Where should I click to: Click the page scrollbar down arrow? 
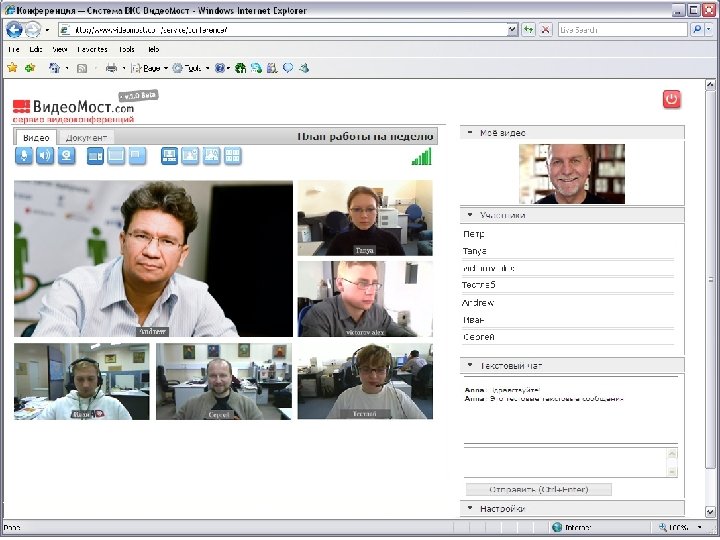point(710,511)
